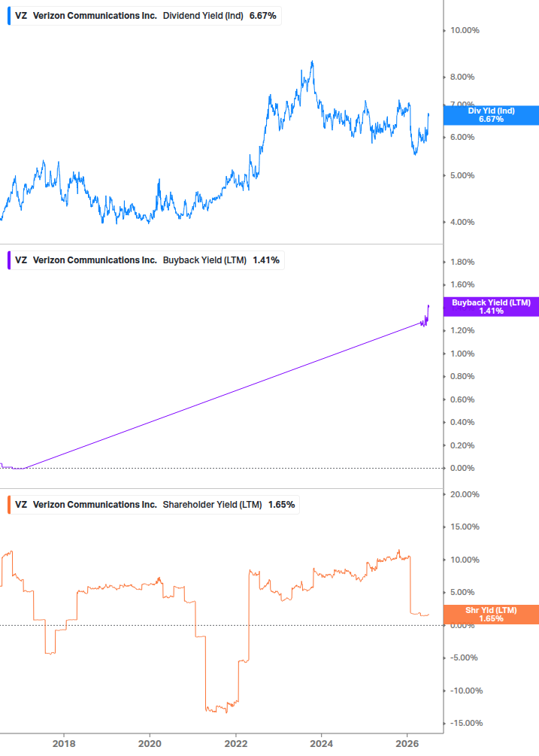The image size is (539, 756).
Task: Click the 4.00% tick on dividend yield axis
Action: [462, 222]
